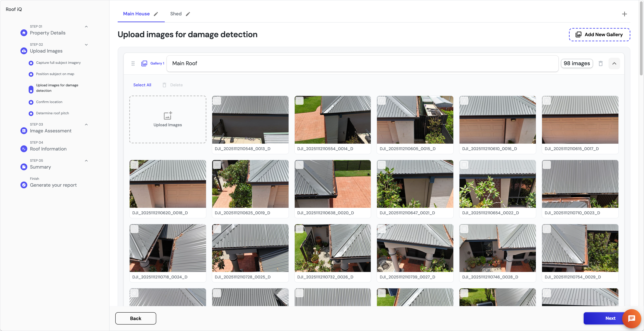Open thumbnail DJI_20251112110647_0021_D
The height and width of the screenshot is (331, 644).
(415, 184)
